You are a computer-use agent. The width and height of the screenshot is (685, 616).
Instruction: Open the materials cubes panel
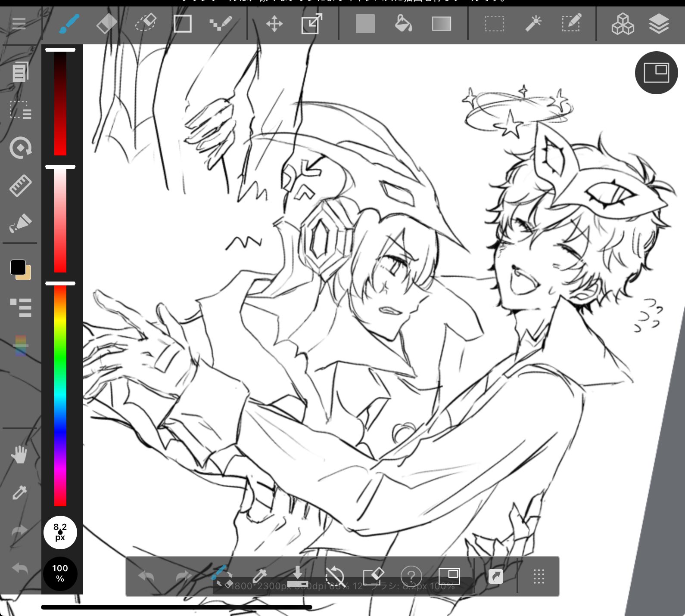pos(623,24)
